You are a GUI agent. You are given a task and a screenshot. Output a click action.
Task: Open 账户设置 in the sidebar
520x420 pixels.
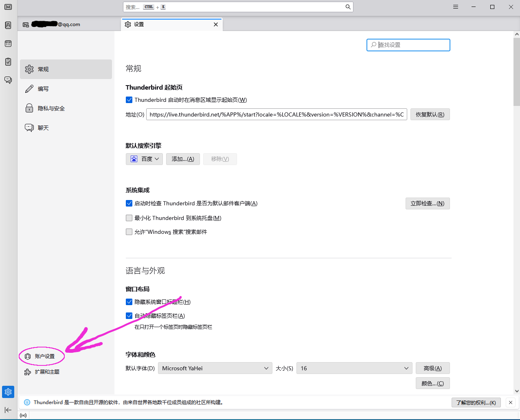44,356
